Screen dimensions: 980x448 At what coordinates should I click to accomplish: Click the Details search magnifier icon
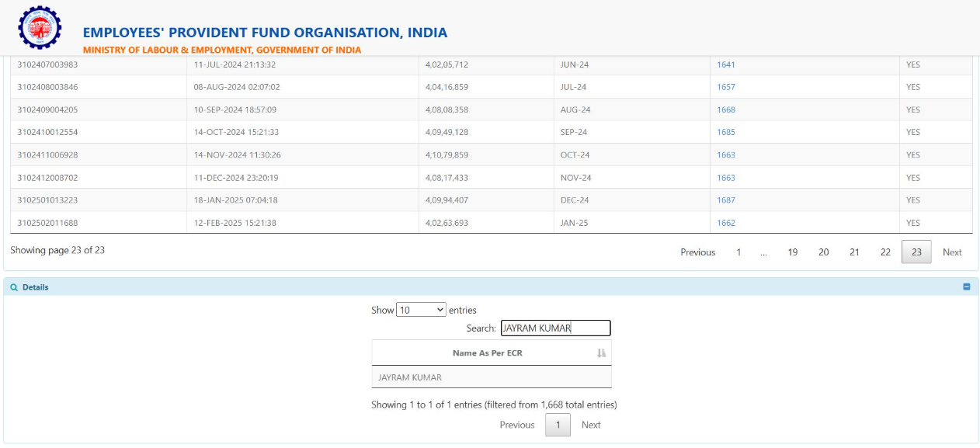(x=14, y=287)
